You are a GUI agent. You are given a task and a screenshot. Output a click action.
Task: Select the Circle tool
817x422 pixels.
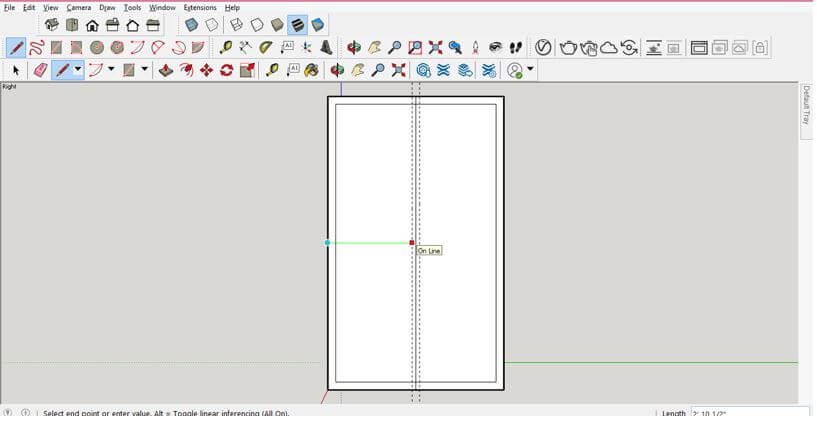[97, 48]
